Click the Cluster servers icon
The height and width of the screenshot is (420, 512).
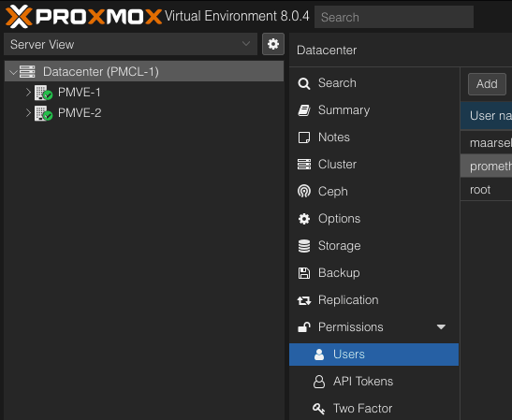click(x=304, y=164)
